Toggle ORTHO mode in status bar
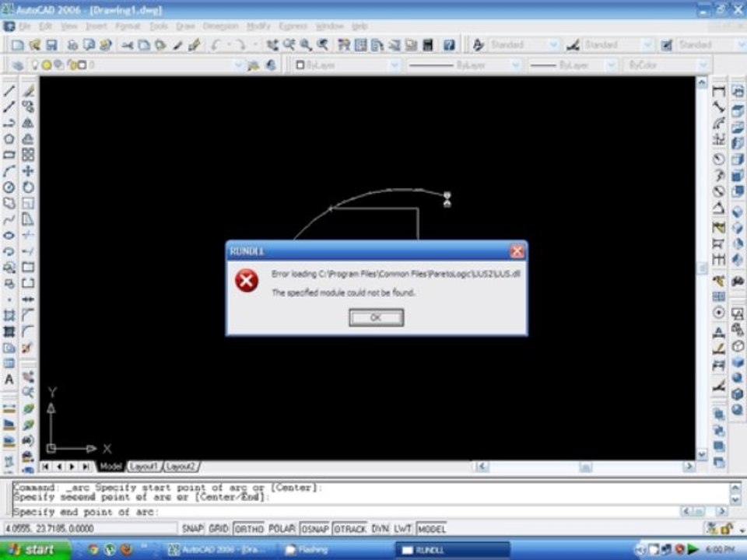Viewport: 747px width, 560px height. pos(249,529)
